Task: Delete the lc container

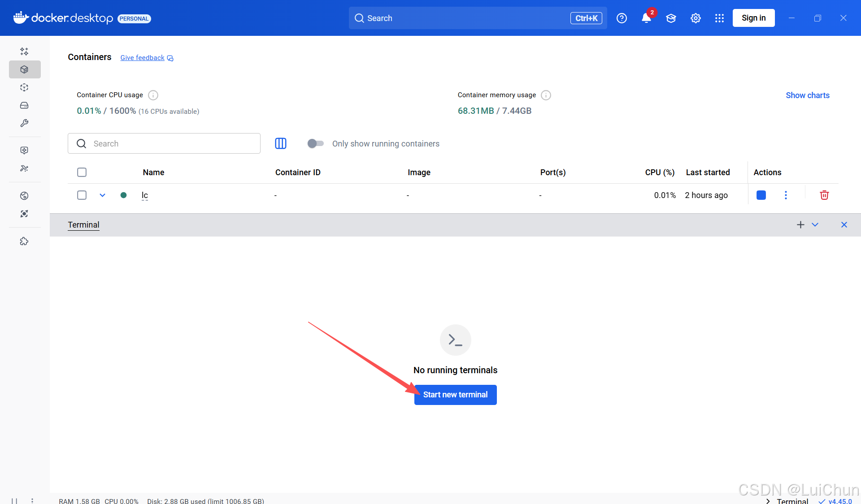Action: [x=824, y=195]
